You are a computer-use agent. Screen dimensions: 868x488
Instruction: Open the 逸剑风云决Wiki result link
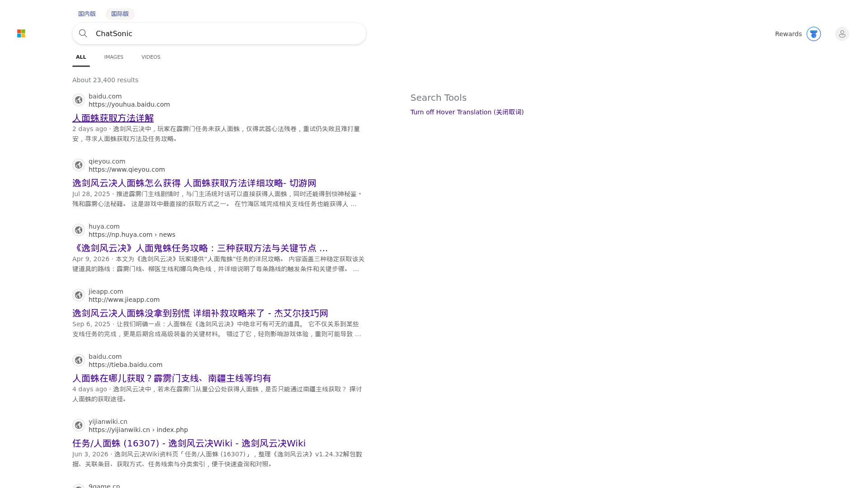tap(189, 443)
